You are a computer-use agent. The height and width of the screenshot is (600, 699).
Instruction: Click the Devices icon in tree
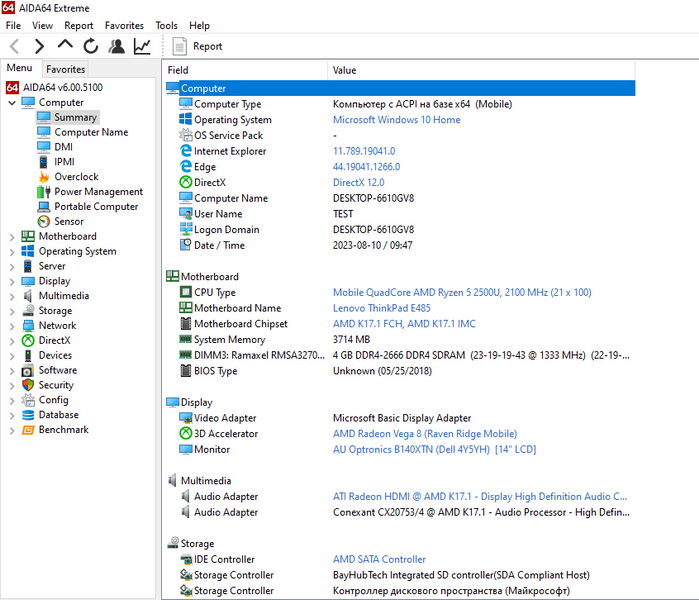point(28,355)
